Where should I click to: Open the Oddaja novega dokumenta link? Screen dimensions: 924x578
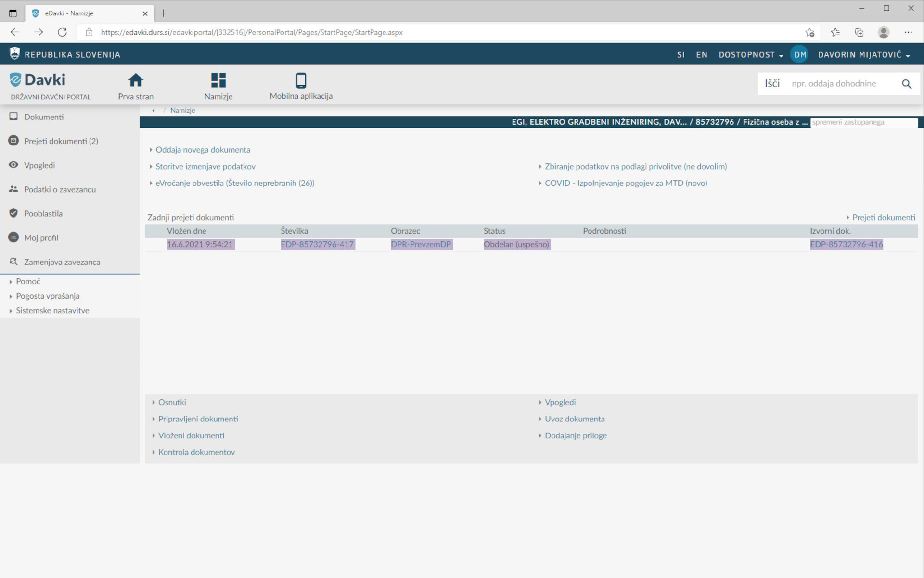203,150
